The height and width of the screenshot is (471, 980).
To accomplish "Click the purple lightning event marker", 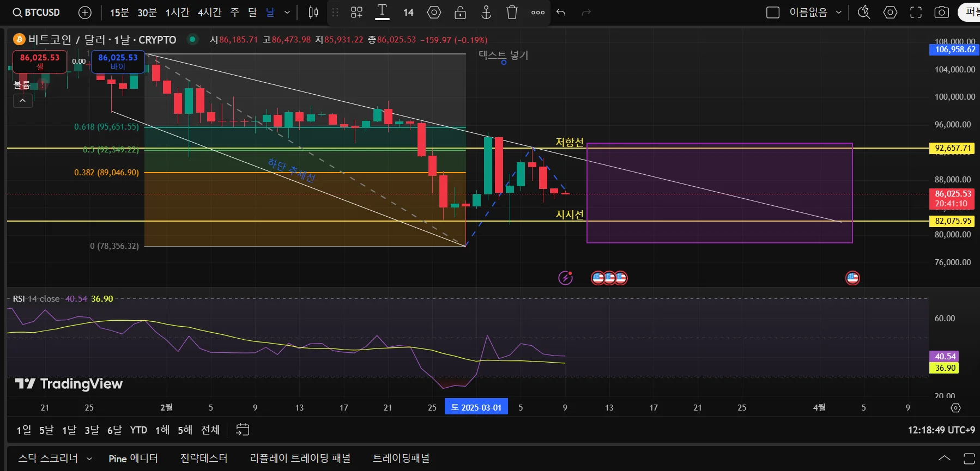I will (565, 278).
